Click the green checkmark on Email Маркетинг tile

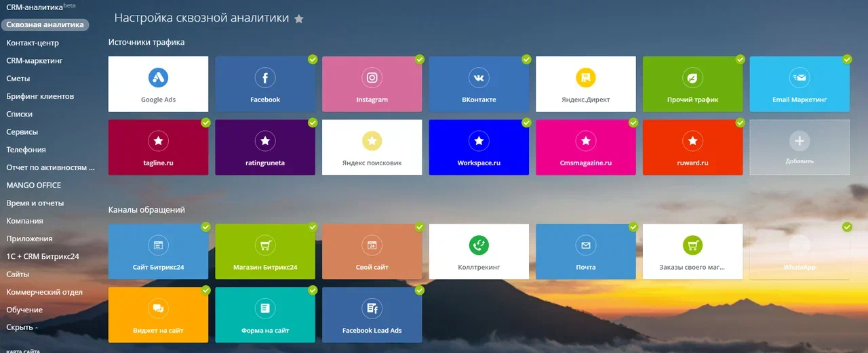(847, 59)
